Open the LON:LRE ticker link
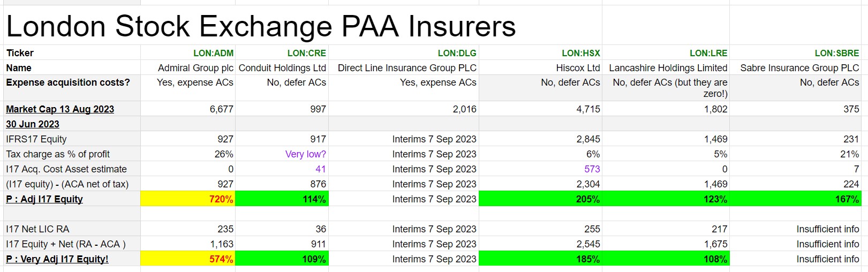The height and width of the screenshot is (272, 868). (708, 53)
